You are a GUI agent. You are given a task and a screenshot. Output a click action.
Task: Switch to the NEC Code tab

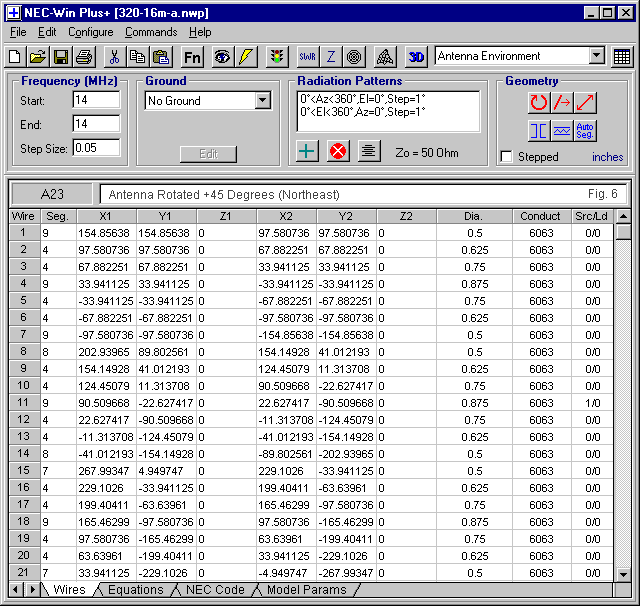coord(215,590)
